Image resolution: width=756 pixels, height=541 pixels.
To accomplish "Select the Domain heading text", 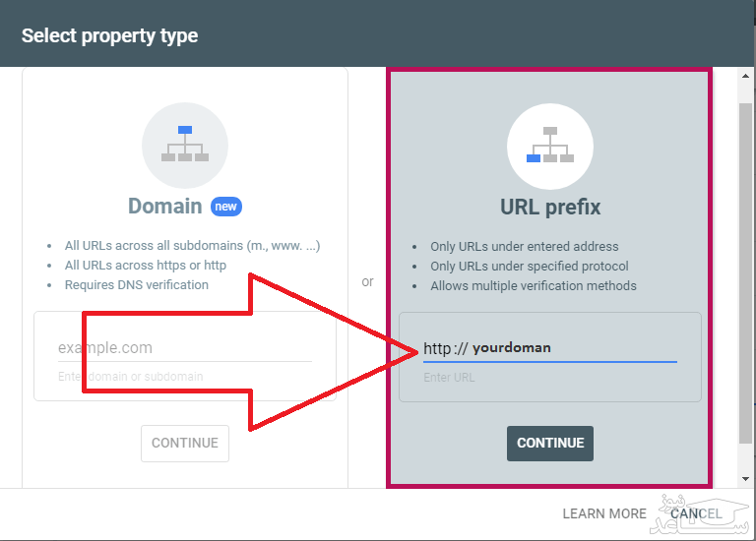I will click(x=164, y=207).
